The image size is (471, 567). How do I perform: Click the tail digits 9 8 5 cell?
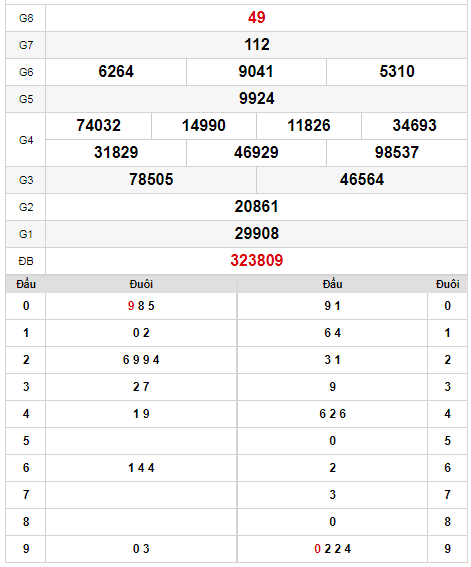coord(141,306)
